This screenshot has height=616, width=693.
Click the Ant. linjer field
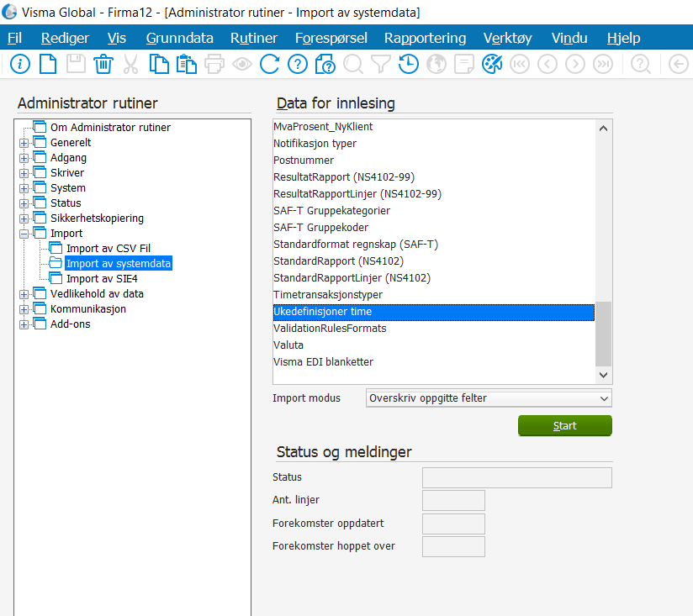(453, 500)
